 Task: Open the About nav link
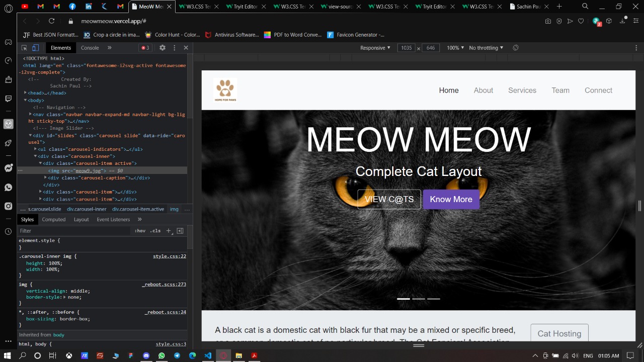click(x=484, y=90)
